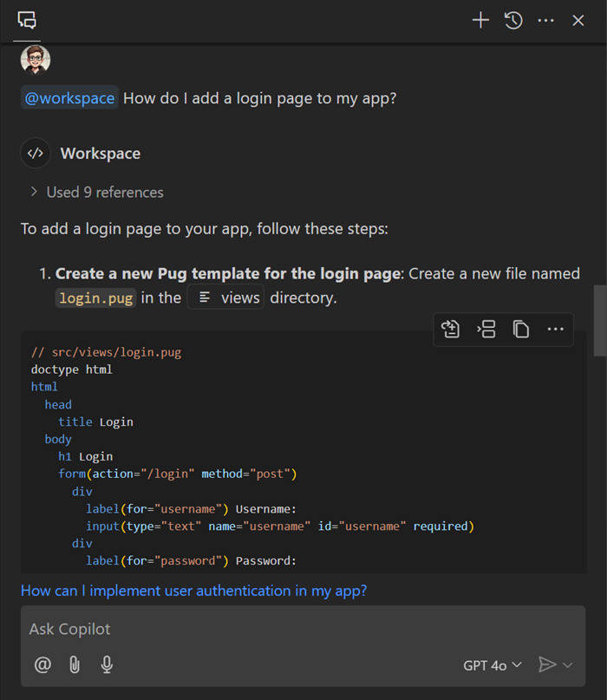Screen dimensions: 607x700
Task: Open the send options chevron
Action: (x=570, y=664)
